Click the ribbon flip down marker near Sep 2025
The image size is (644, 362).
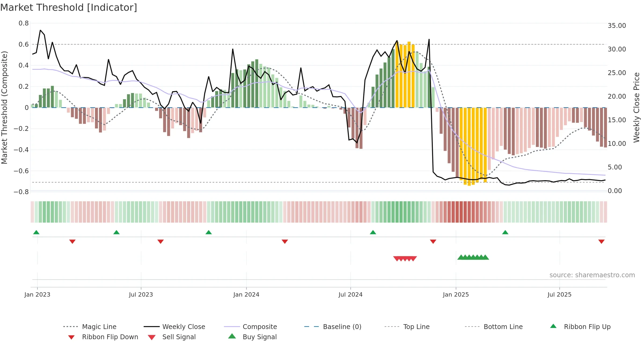(x=601, y=242)
